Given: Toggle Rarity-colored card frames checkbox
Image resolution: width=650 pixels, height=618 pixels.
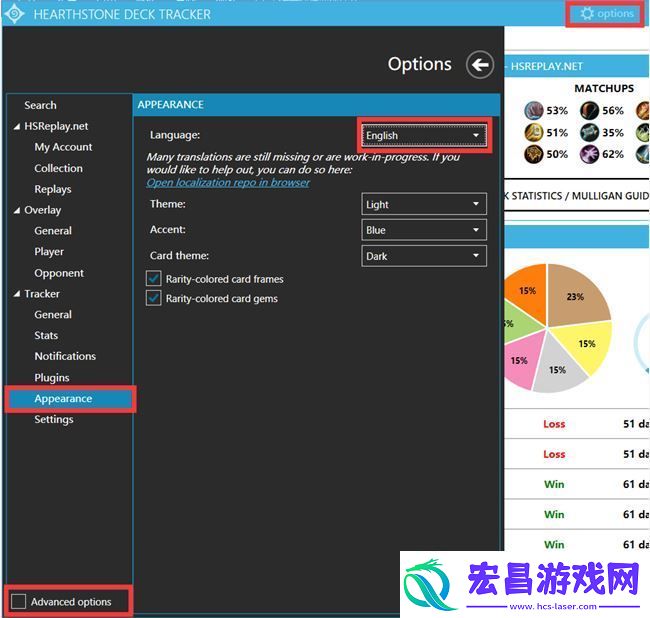Looking at the screenshot, I should [153, 279].
